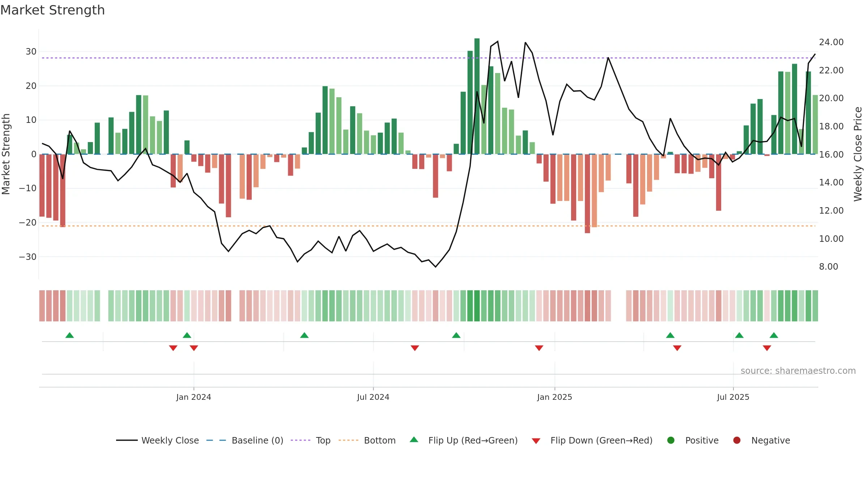Click the red flip-down marker just before Jan 2025
The image size is (868, 488).
[x=539, y=348]
